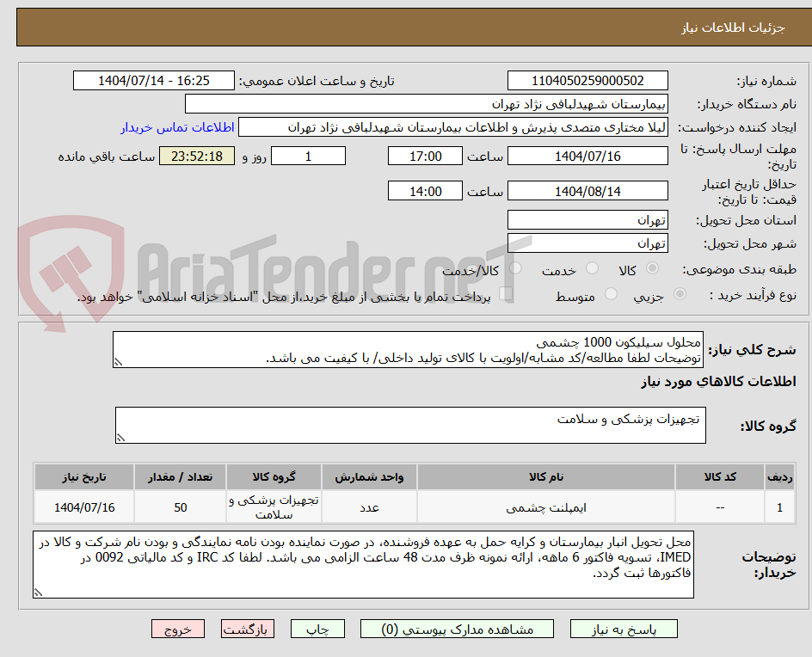Select the خدمت radio button
This screenshot has width=812, height=657.
(592, 268)
